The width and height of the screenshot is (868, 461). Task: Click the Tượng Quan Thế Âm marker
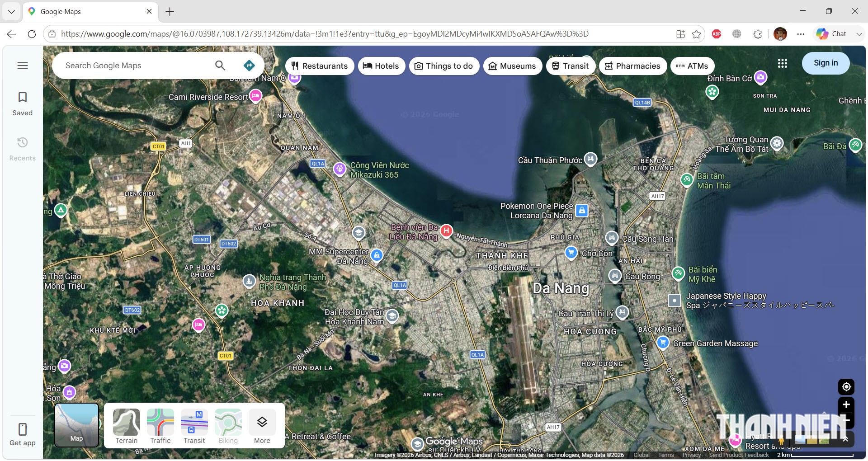pyautogui.click(x=777, y=143)
